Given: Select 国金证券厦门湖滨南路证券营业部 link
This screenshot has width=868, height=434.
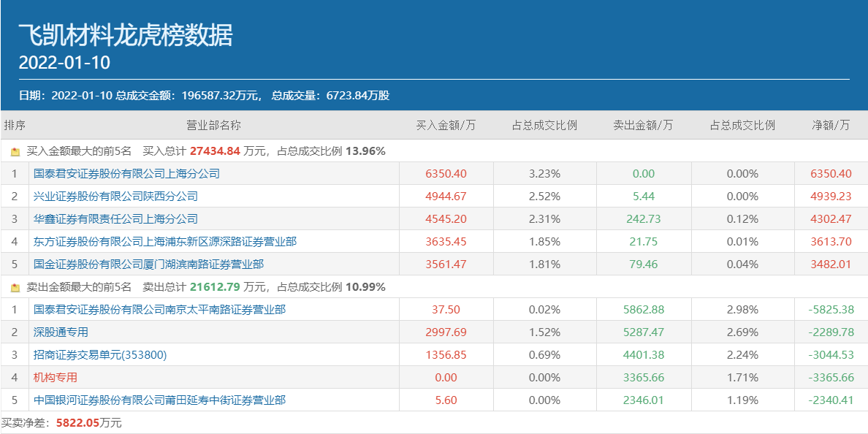Looking at the screenshot, I should pos(148,264).
